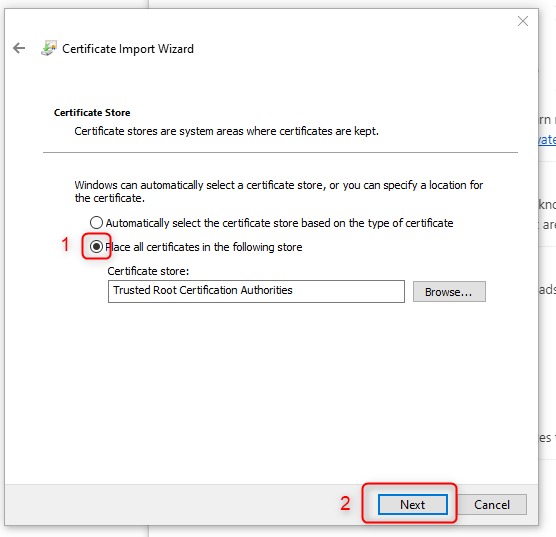Open the Browse... store picker
Screen dimensions: 556x537
(x=449, y=292)
